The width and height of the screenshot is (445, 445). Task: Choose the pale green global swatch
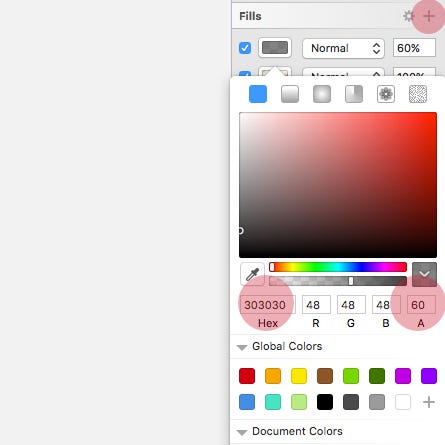[x=299, y=402]
